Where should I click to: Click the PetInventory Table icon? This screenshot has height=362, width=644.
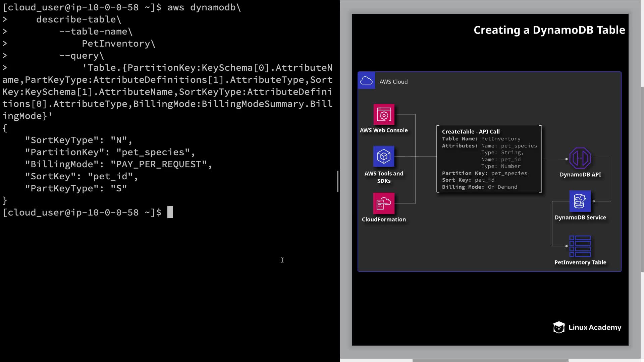coord(580,246)
